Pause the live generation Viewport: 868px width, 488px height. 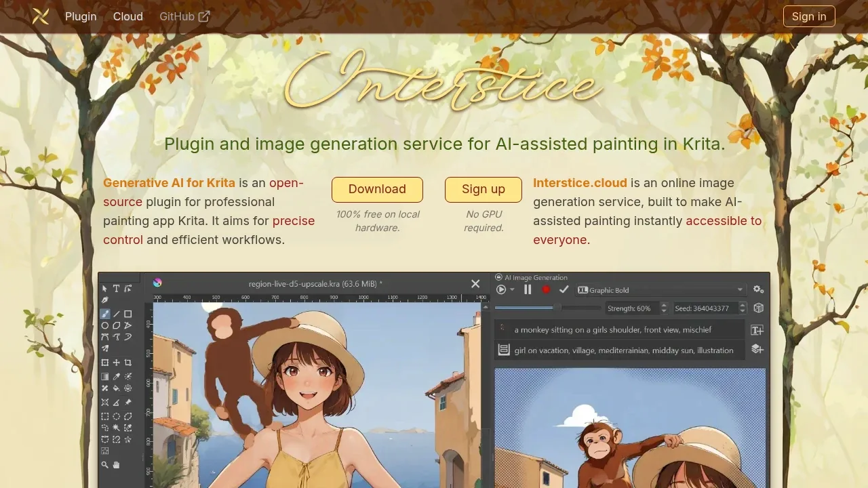528,289
